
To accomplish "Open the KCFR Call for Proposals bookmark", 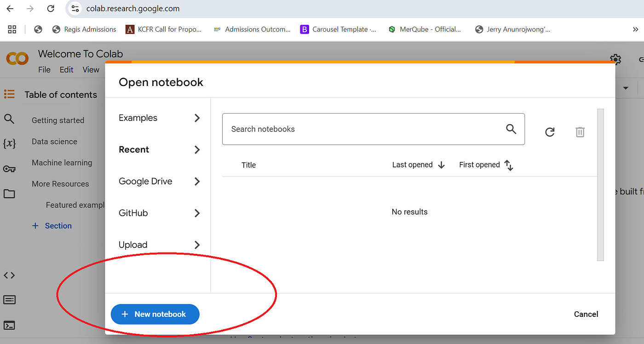I will [x=164, y=29].
